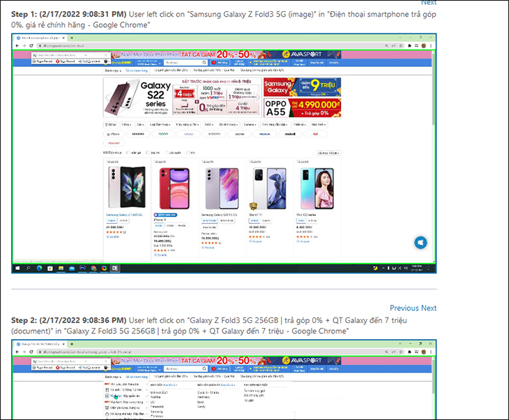Viewport: 509px width, 420px height.
Task: Select the OPPO brand chip
Action: [x=163, y=134]
